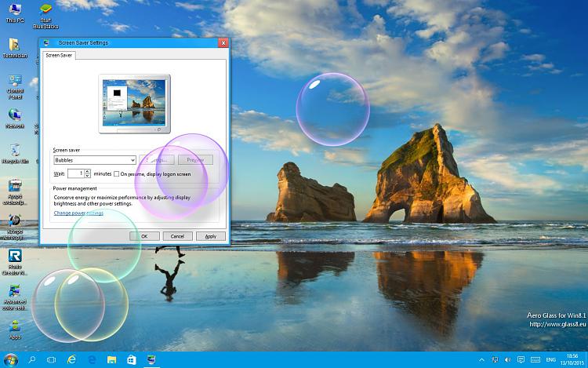Open the This PC desktop icon

(x=15, y=13)
